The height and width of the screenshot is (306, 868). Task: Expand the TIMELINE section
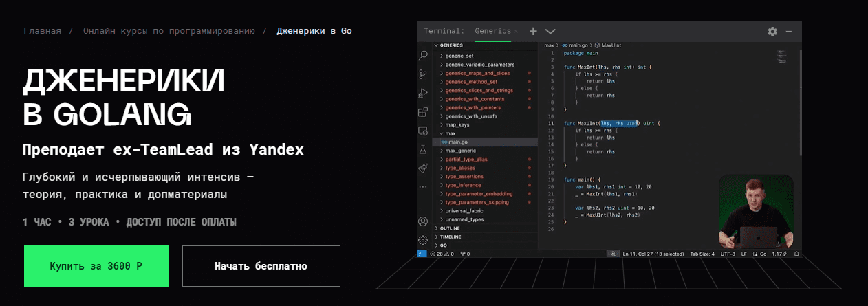click(x=451, y=237)
